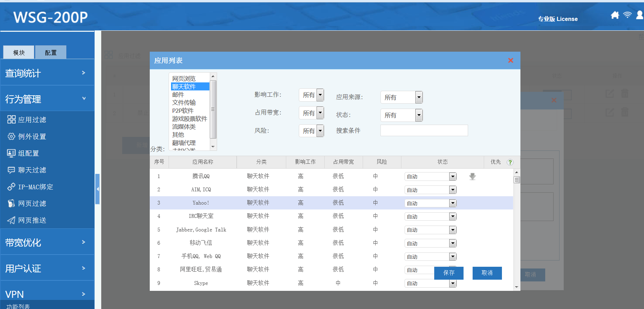
Task: Click the 取消 button in the dialog
Action: click(x=487, y=273)
